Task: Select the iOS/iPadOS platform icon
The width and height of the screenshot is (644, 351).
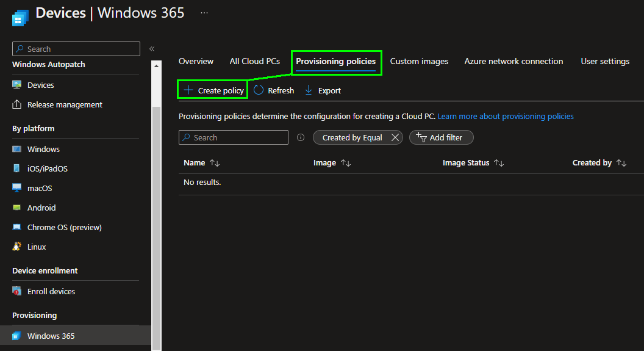Action: click(17, 168)
